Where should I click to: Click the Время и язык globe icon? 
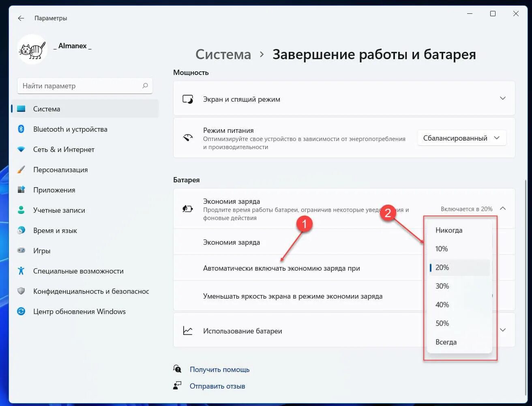click(x=21, y=230)
